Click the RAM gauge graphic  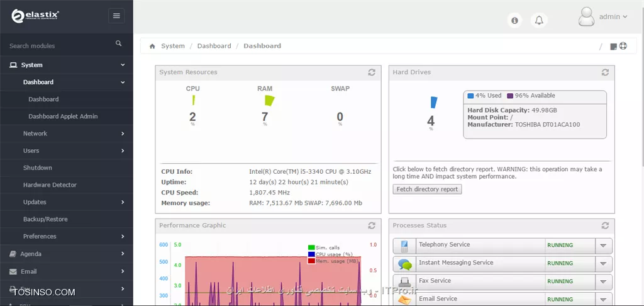269,100
